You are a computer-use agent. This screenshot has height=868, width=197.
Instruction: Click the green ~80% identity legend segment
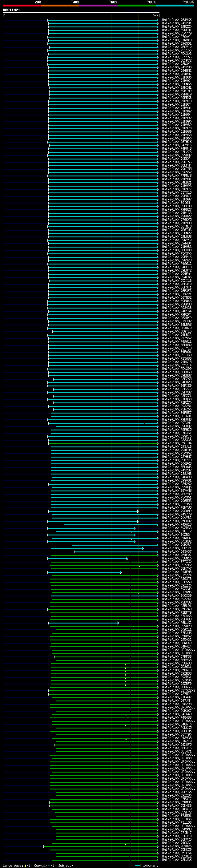[x=137, y=6]
